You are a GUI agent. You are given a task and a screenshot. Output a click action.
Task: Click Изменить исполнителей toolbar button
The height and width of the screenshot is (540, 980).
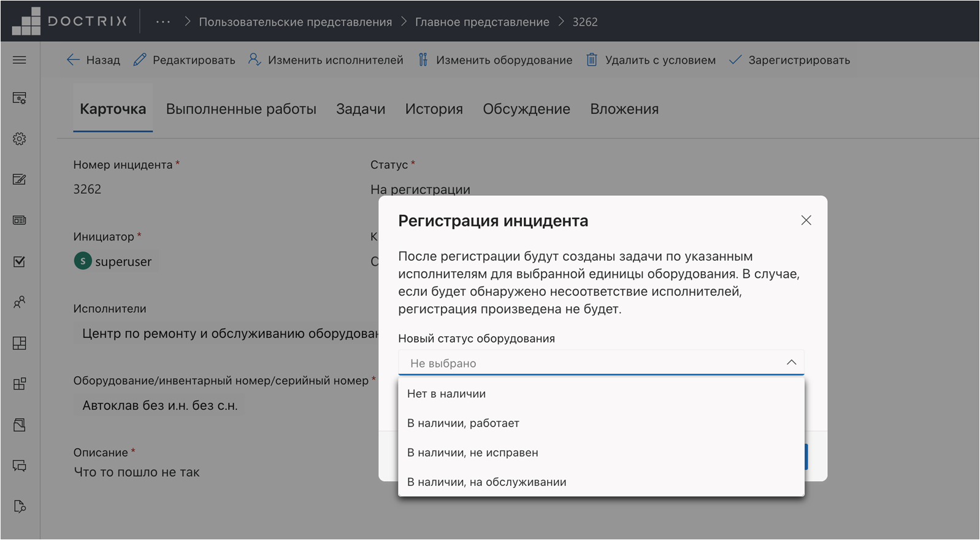[326, 60]
